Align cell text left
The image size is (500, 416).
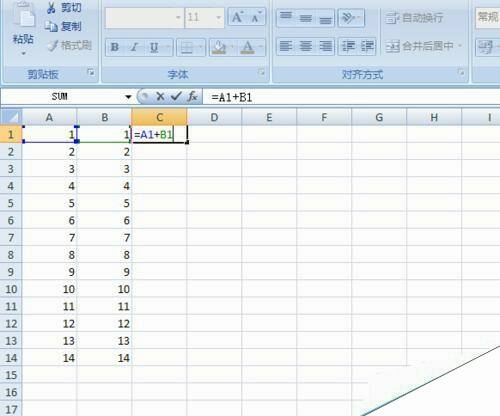click(x=286, y=46)
